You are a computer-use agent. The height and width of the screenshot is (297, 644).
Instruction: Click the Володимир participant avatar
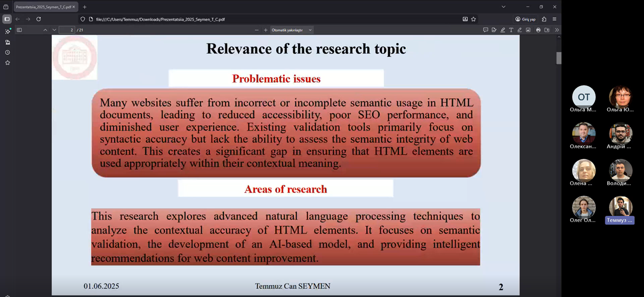click(x=620, y=170)
